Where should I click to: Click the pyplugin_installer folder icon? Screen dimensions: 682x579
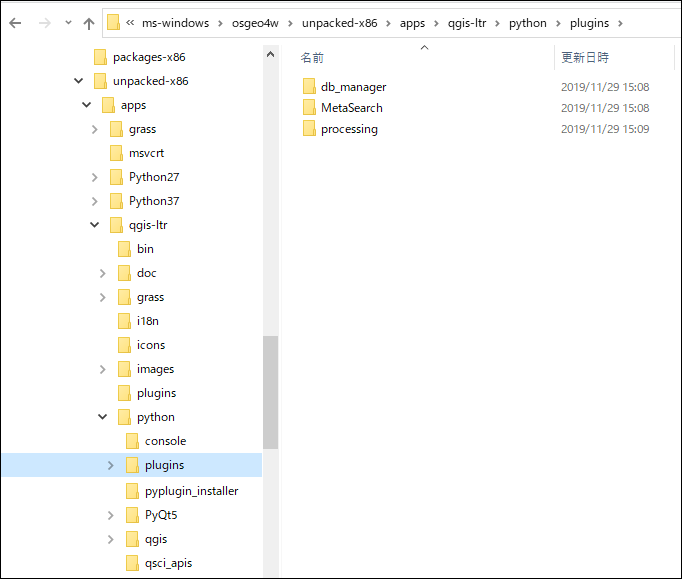pyautogui.click(x=133, y=491)
